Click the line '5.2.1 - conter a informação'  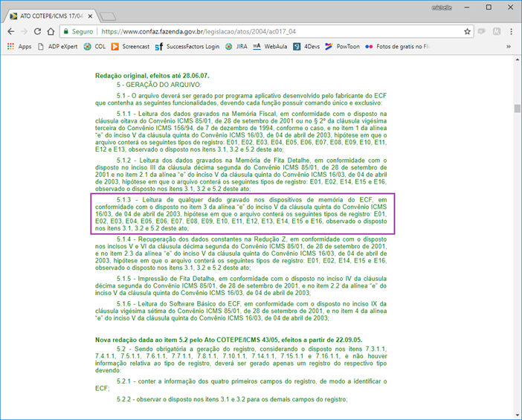click(241, 385)
